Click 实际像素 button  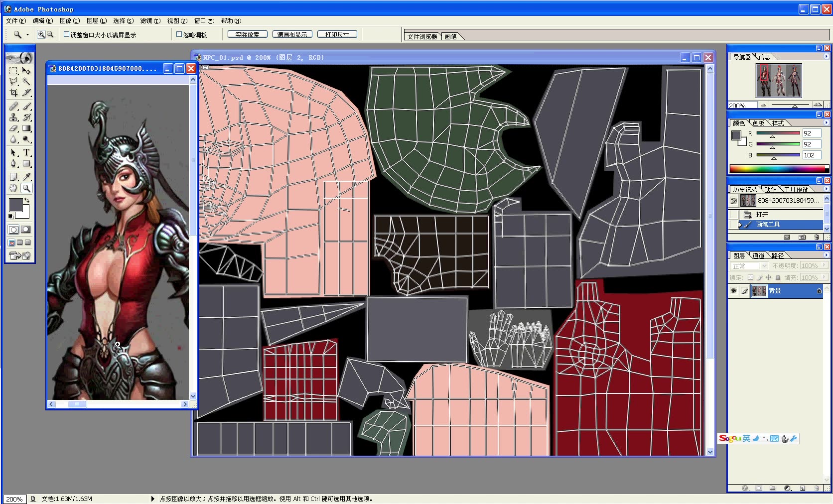click(248, 34)
